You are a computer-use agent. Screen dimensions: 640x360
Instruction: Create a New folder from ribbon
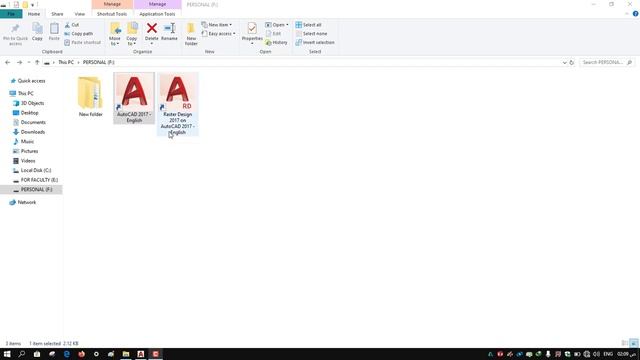point(191,34)
